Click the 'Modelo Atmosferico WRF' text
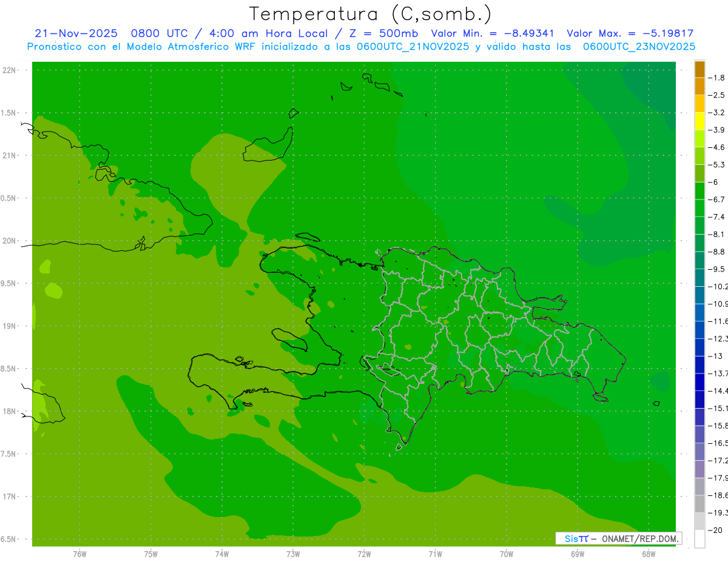The height and width of the screenshot is (562, 728). (x=200, y=47)
